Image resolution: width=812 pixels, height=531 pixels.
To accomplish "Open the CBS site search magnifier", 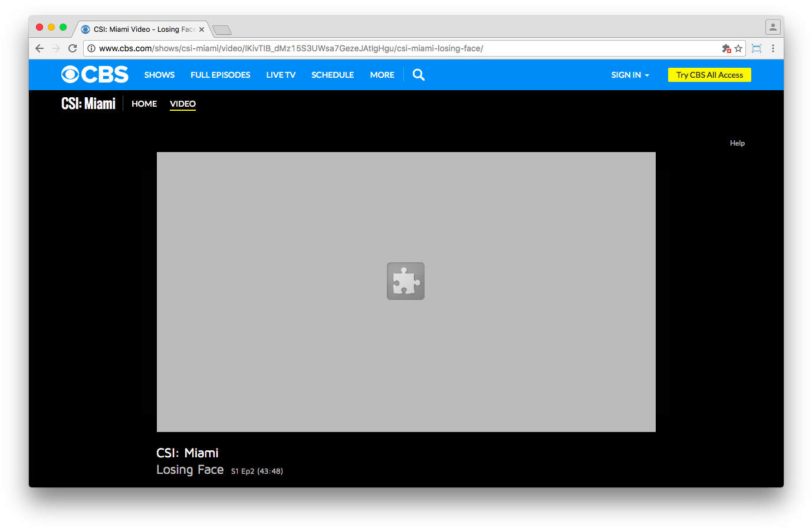I will [x=419, y=75].
